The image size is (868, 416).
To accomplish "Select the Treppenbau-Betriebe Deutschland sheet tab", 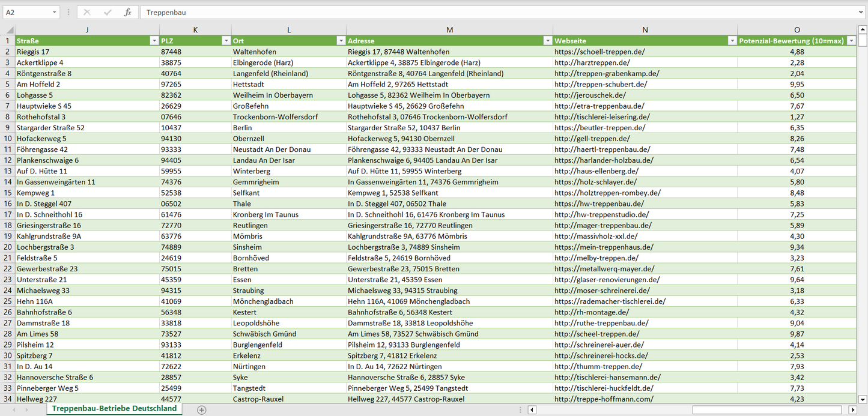I will point(114,409).
